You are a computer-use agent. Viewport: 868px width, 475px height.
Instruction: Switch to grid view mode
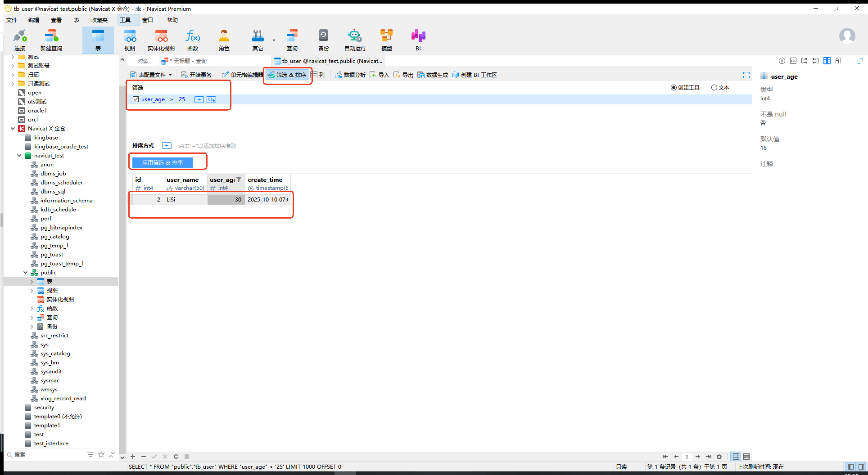(x=736, y=457)
